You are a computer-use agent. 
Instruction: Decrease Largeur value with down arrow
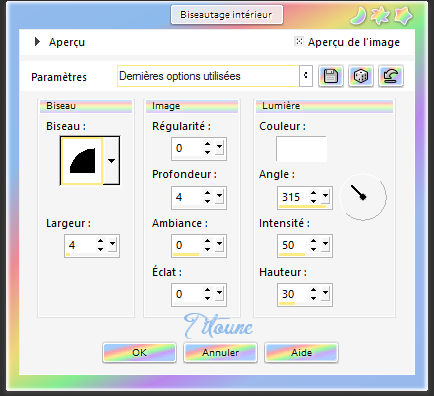coord(100,249)
